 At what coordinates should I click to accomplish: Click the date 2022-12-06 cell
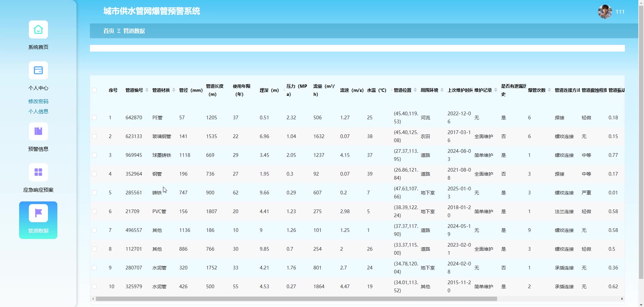tap(459, 118)
